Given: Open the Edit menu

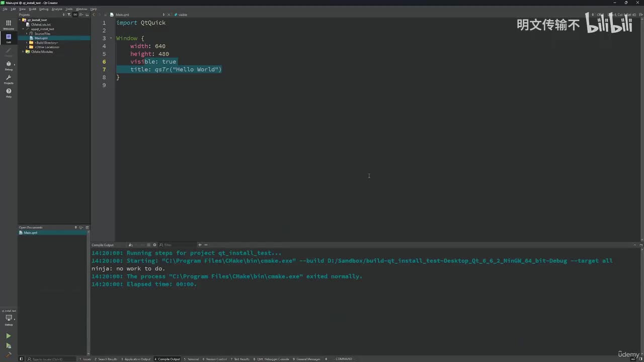Looking at the screenshot, I should click(x=13, y=9).
